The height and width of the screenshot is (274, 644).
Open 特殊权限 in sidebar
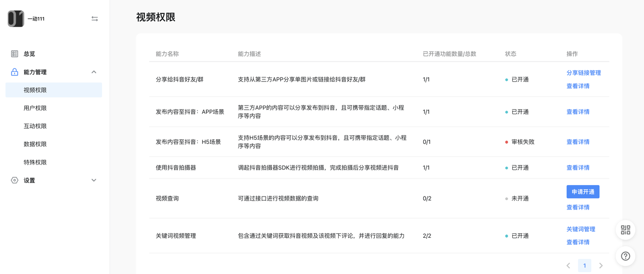pyautogui.click(x=35, y=162)
